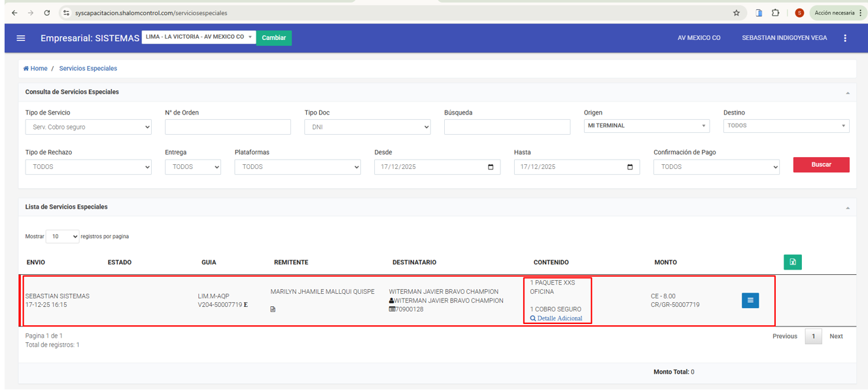Open the blue row actions menu button
This screenshot has height=390, width=868.
[x=750, y=300]
